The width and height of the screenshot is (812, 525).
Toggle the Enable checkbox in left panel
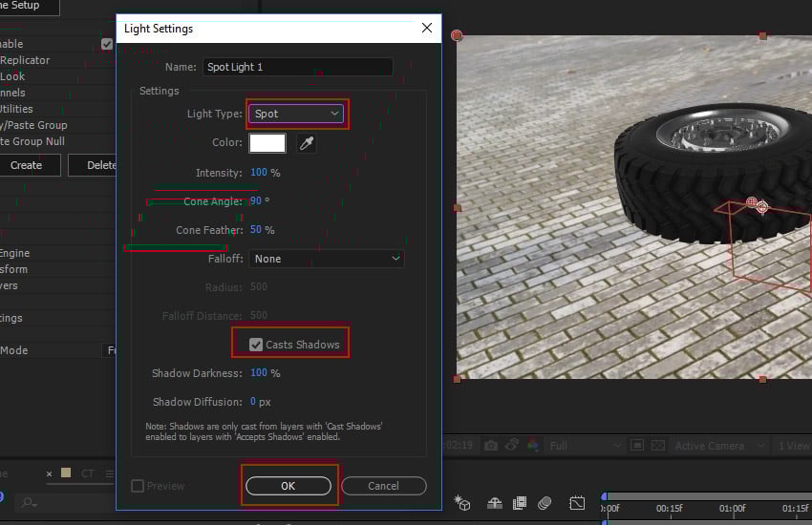tap(107, 44)
